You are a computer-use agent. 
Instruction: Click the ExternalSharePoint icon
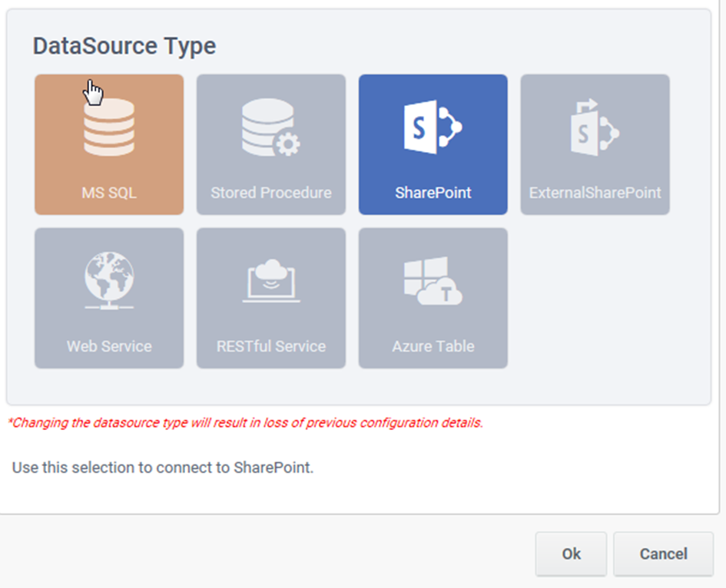(x=594, y=127)
